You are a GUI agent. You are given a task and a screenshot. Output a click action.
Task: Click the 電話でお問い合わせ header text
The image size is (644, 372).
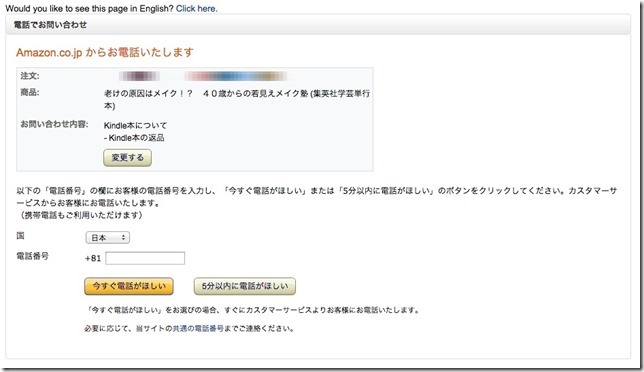50,25
